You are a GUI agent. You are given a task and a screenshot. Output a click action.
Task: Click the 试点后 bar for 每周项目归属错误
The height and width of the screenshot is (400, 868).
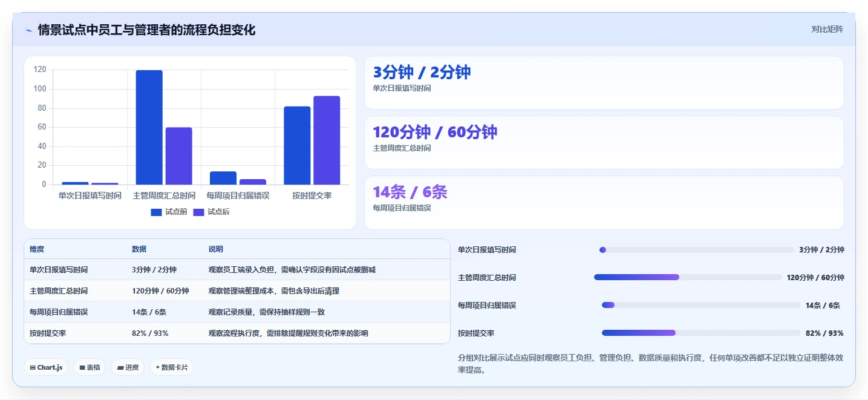point(253,182)
